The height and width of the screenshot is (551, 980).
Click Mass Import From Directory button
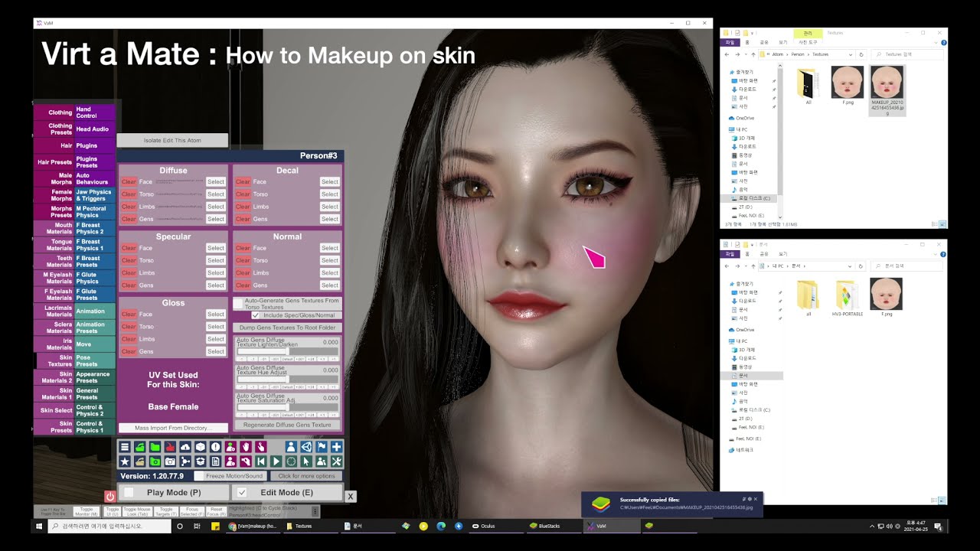pyautogui.click(x=174, y=428)
